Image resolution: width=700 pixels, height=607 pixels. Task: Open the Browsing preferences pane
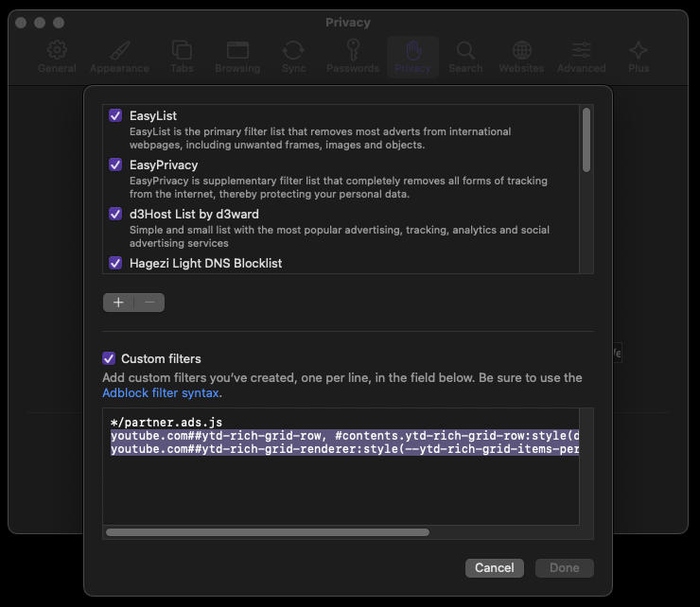coord(237,57)
